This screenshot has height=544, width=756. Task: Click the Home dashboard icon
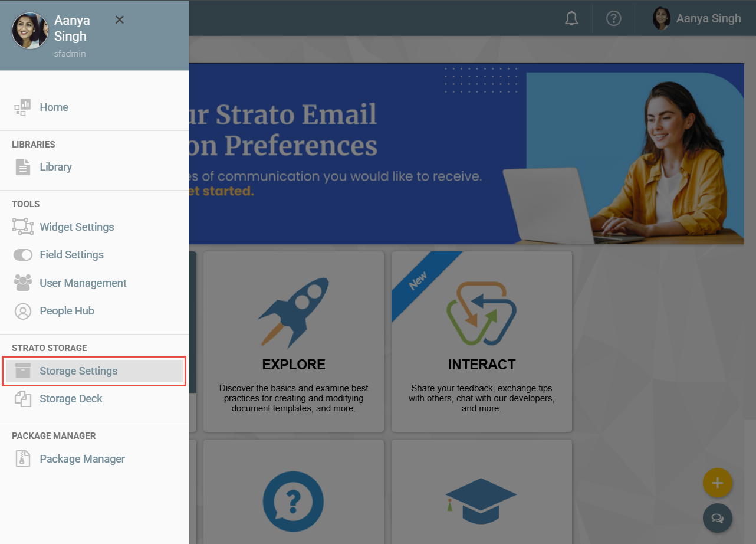(x=22, y=107)
